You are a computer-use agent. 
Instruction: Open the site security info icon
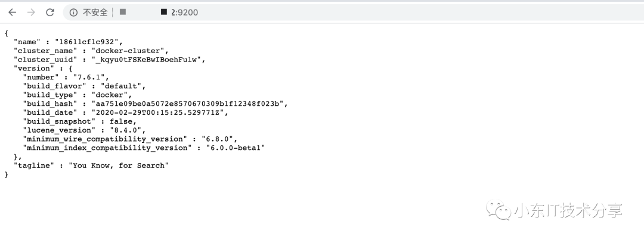click(x=73, y=12)
